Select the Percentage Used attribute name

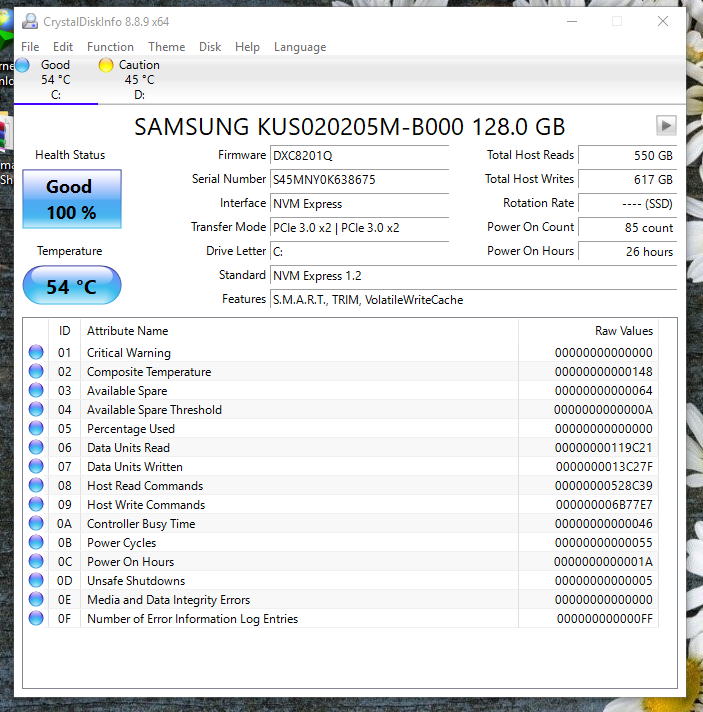tap(131, 429)
